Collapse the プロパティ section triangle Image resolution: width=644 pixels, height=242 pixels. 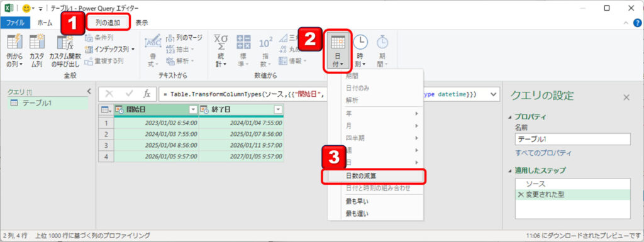pyautogui.click(x=511, y=118)
